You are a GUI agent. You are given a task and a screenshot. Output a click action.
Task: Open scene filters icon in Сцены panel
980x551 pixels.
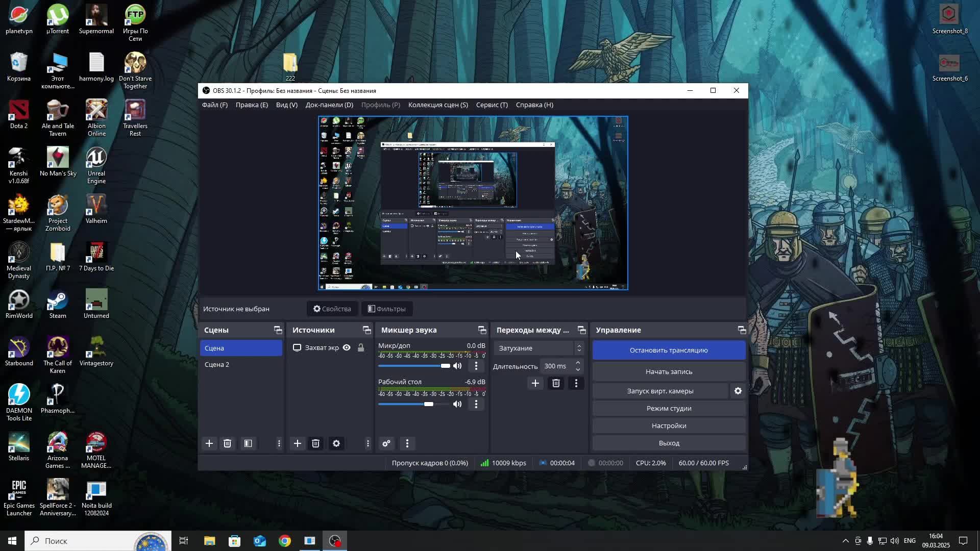pyautogui.click(x=248, y=443)
